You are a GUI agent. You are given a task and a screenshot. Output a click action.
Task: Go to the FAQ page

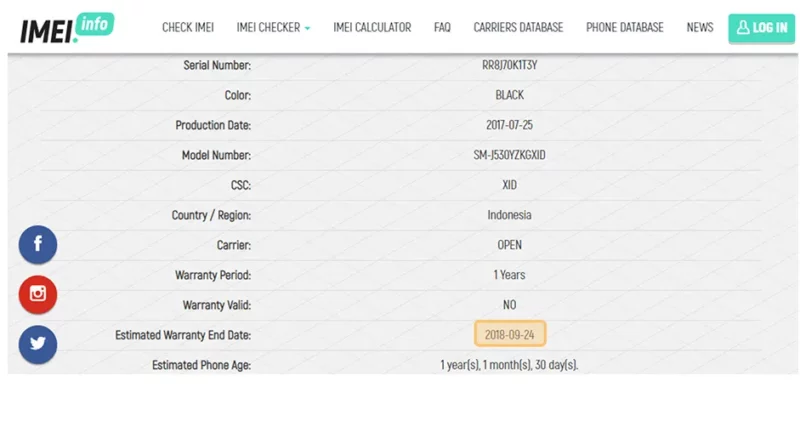pos(442,28)
